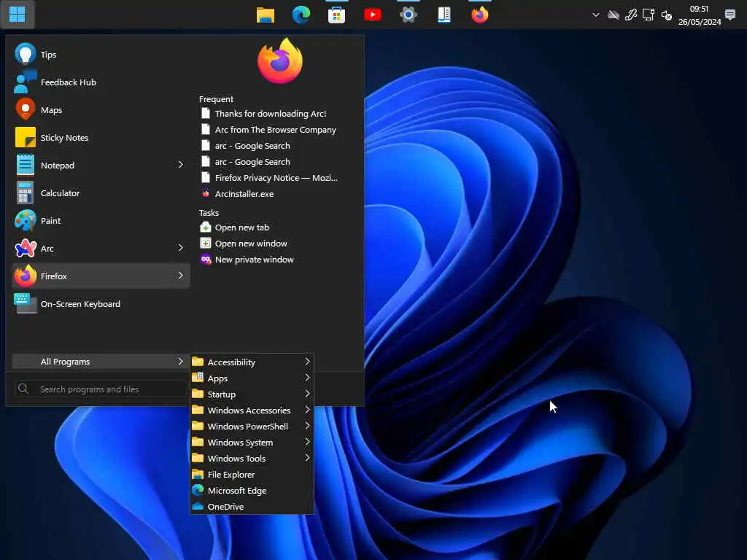Screen dimensions: 747x560
Task: Expand the Firefox jump list arrow
Action: pyautogui.click(x=181, y=275)
